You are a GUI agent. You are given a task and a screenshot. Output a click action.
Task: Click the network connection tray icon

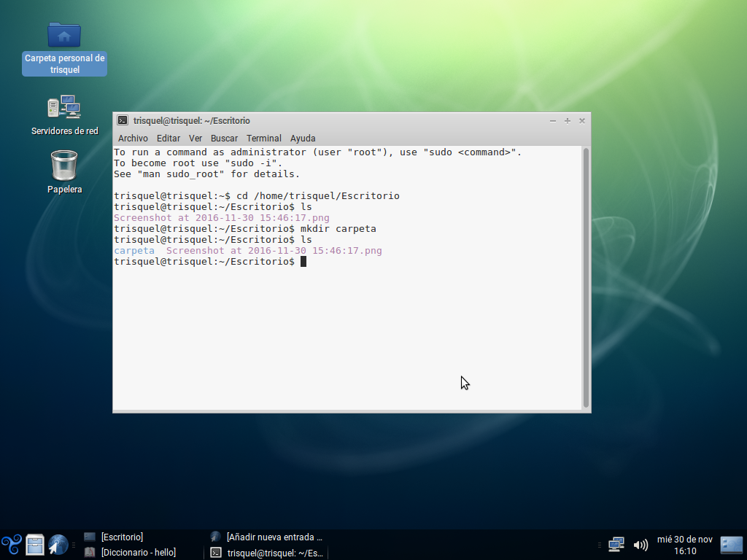616,544
